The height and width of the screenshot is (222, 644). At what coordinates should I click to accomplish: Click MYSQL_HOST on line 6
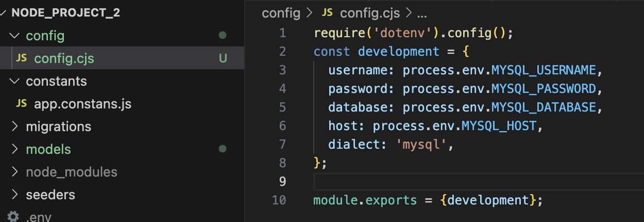[499, 126]
